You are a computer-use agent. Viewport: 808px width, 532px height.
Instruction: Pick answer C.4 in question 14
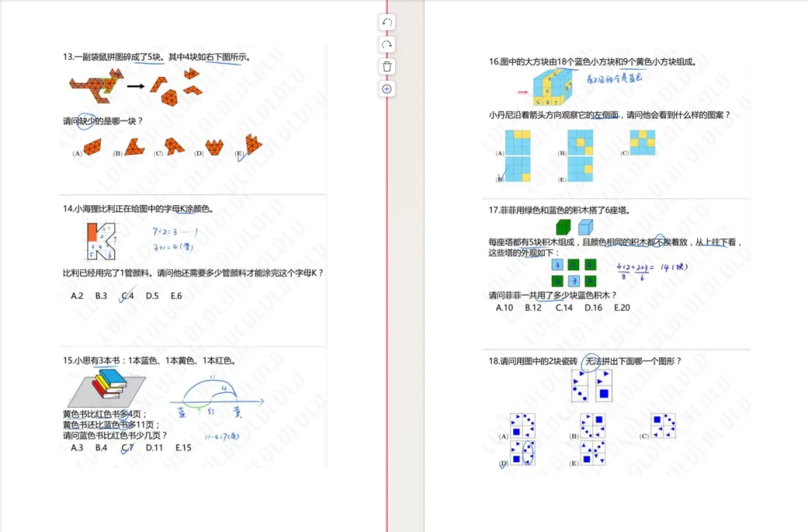[x=127, y=296]
